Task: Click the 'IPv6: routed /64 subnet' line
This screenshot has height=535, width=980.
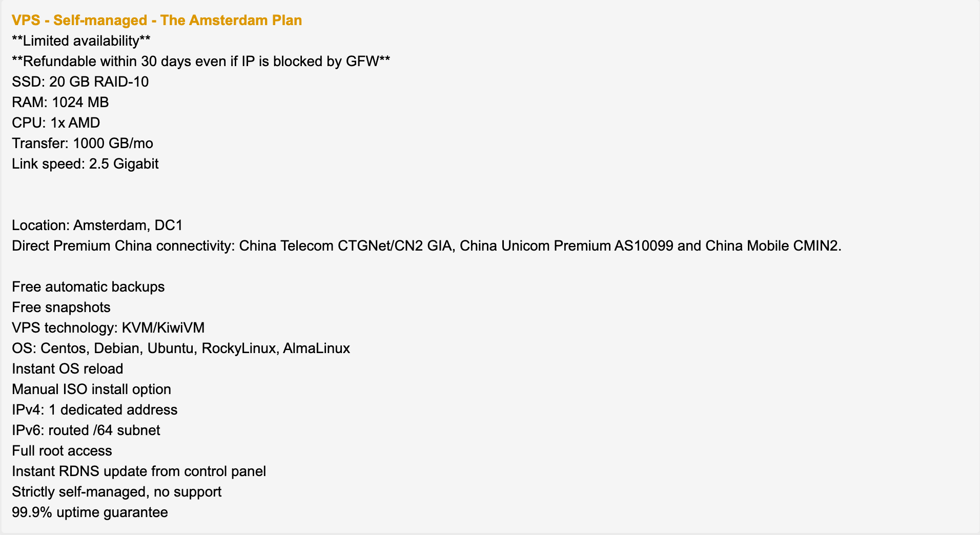Action: (x=86, y=430)
